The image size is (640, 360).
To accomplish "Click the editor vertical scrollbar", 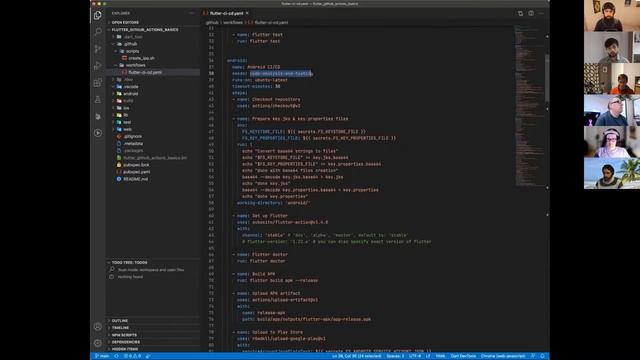I will (547, 78).
